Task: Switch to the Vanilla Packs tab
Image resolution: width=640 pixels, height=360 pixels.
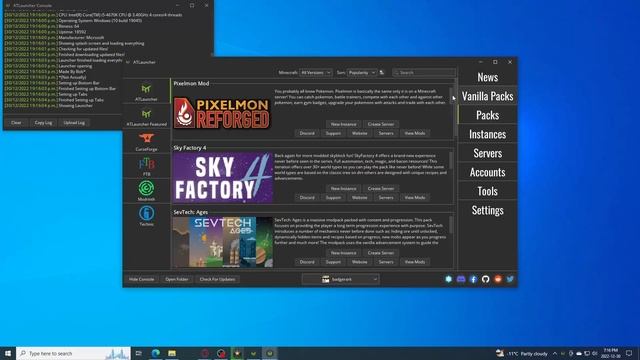Action: [487, 96]
